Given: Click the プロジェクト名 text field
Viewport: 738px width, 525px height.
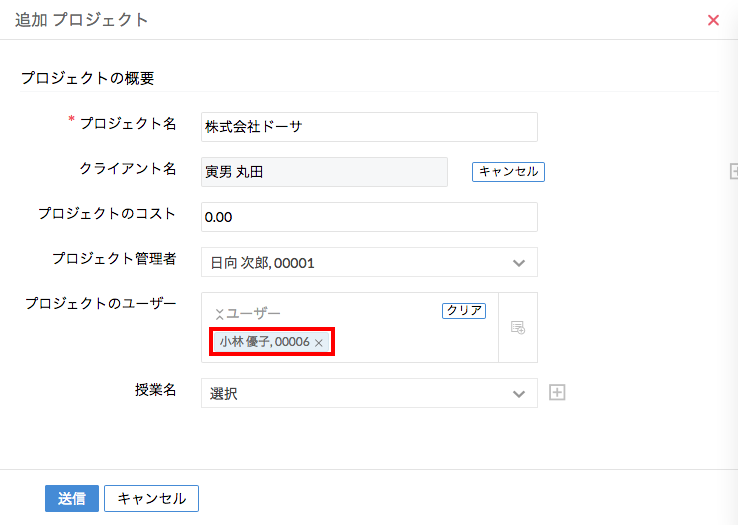Looking at the screenshot, I should pyautogui.click(x=369, y=127).
